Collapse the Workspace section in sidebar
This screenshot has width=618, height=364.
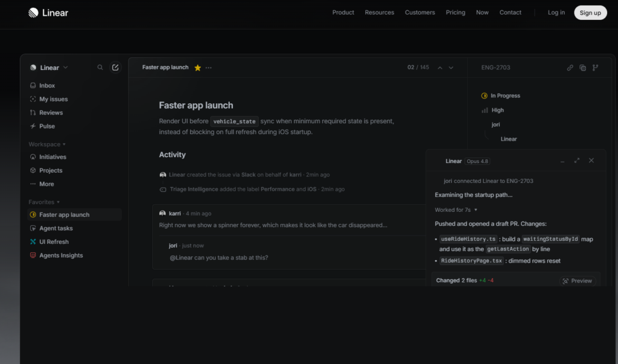[x=47, y=144]
